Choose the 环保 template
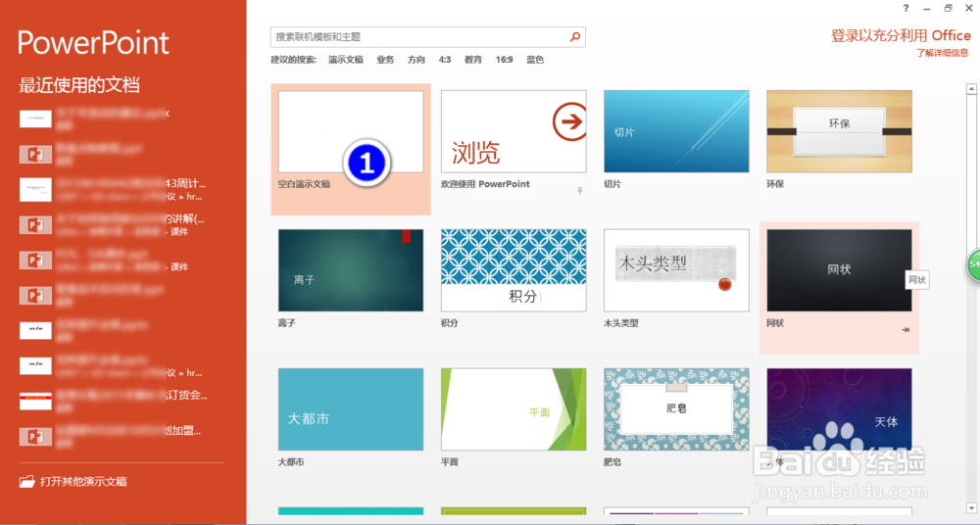The image size is (980, 525). coord(840,131)
